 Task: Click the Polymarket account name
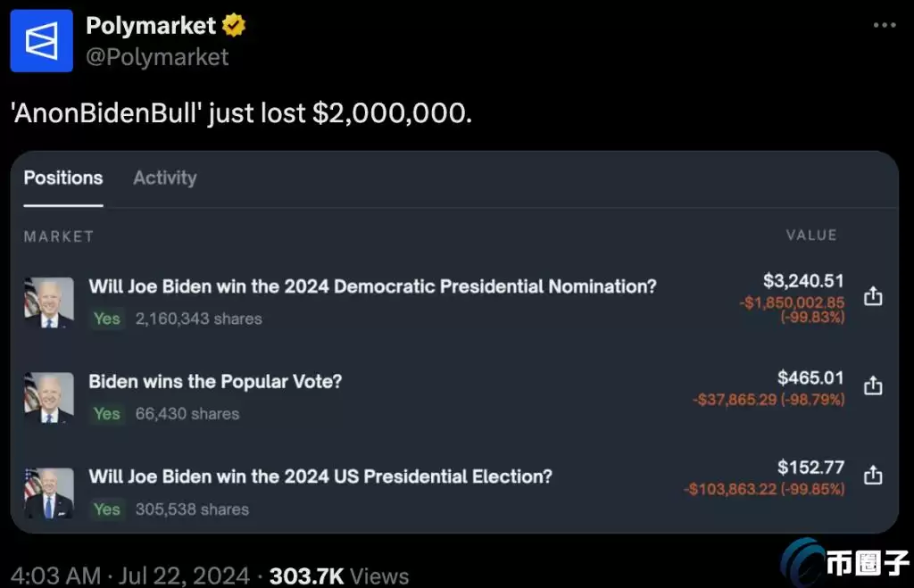150,26
